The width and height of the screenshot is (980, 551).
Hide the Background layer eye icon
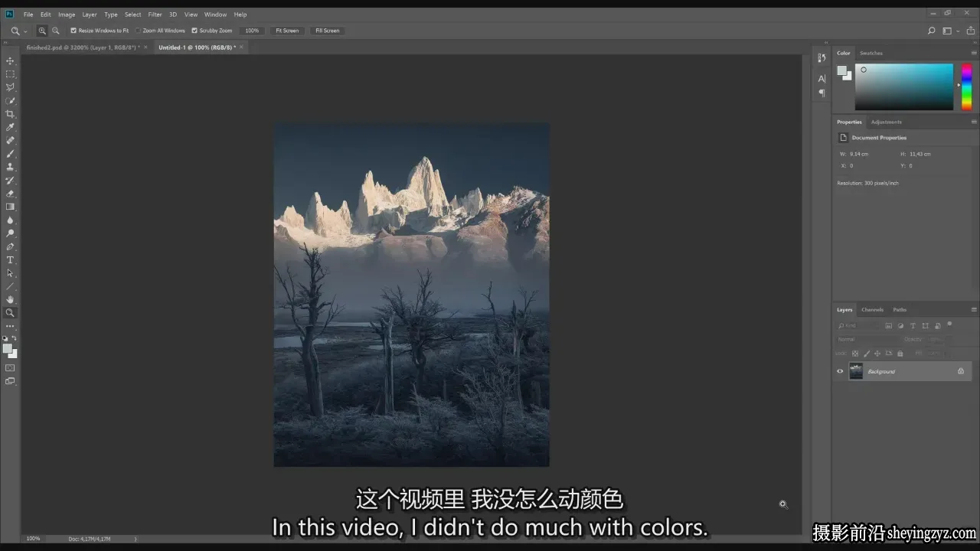point(840,371)
